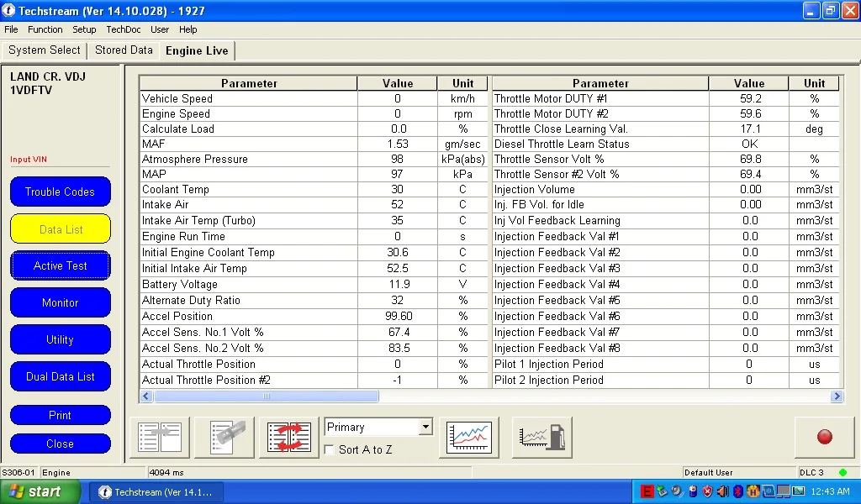Switch to the System Select tab

click(x=44, y=50)
